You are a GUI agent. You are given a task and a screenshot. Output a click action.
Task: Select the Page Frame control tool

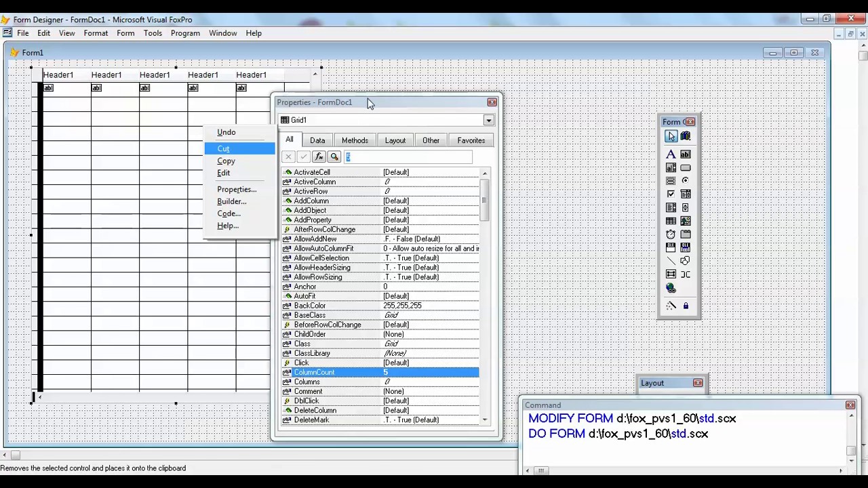(x=686, y=235)
